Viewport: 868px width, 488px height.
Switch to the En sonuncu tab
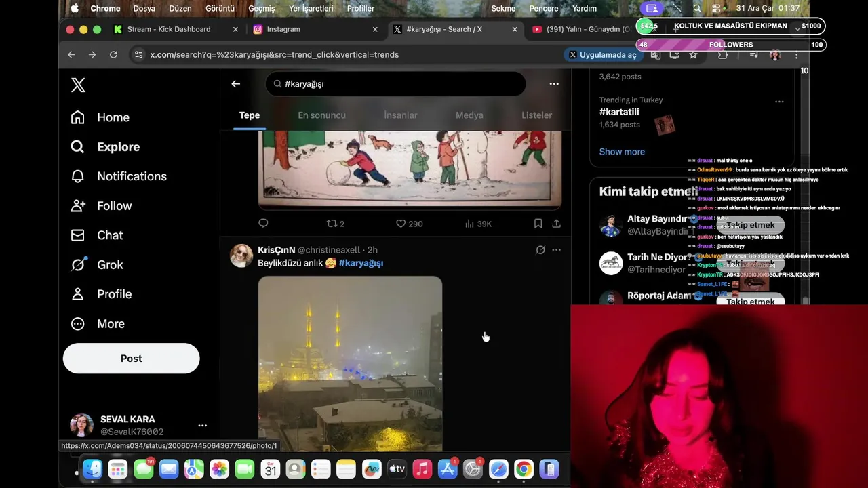[321, 115]
